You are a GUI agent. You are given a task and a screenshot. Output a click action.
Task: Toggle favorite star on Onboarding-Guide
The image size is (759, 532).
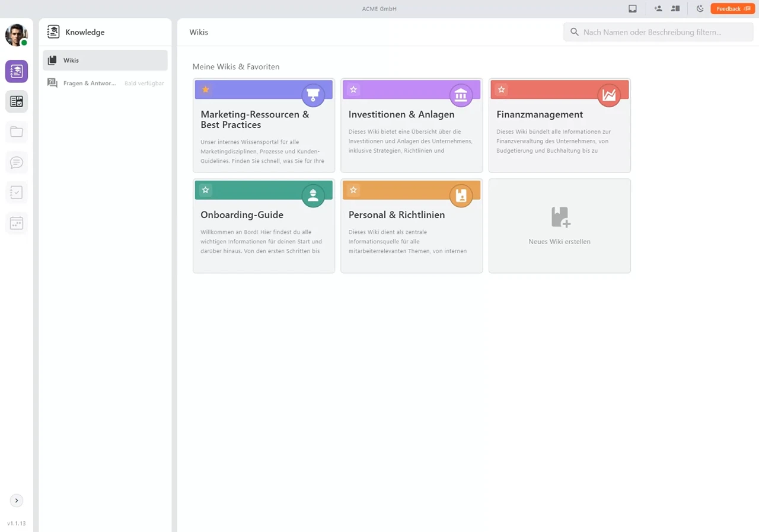[205, 190]
